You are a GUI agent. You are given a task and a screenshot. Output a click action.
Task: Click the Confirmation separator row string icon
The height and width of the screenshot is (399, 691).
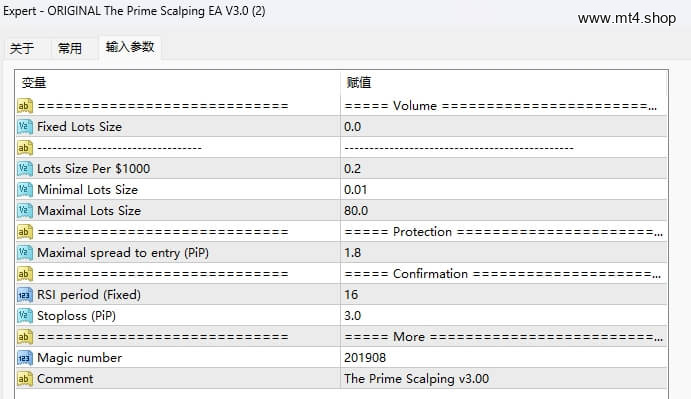pos(25,274)
